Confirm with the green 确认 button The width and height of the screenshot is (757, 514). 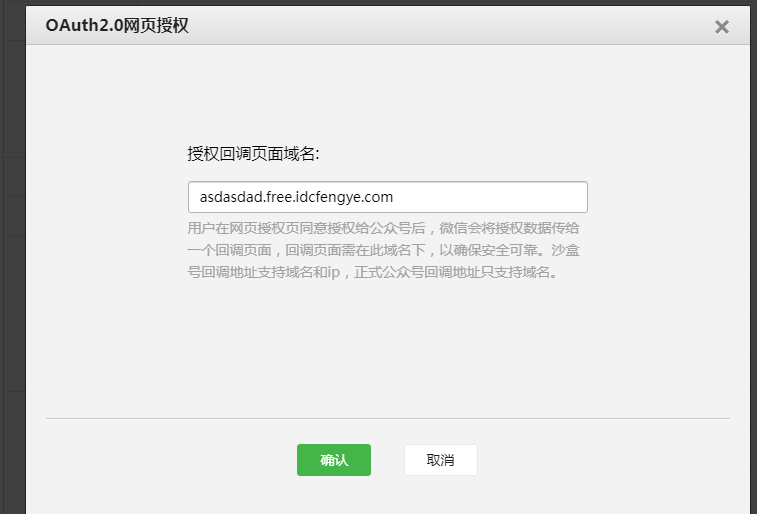coord(334,460)
